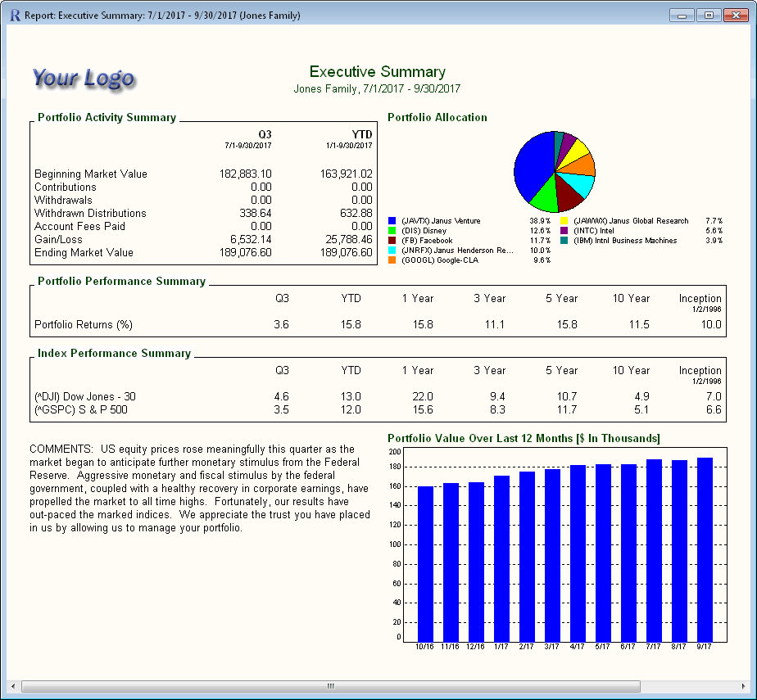The image size is (757, 700).
Task: Click Portfolio Value Over Last 12 Months title
Action: [524, 439]
